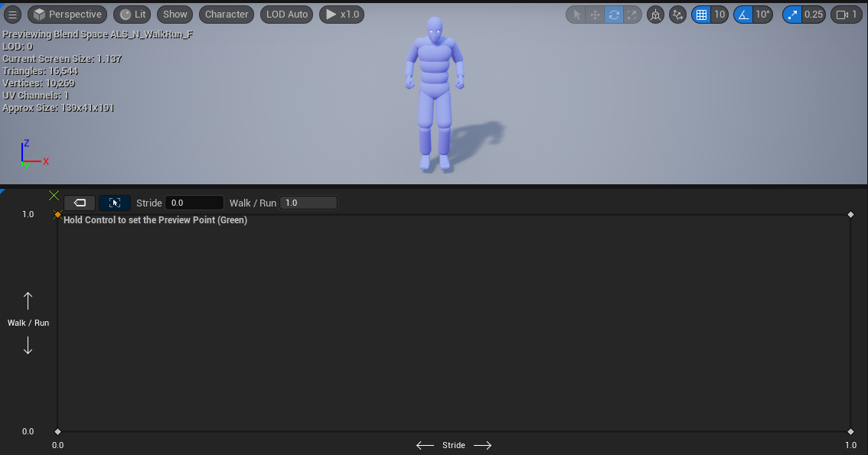Click the Character menu button
The image size is (868, 455).
pyautogui.click(x=227, y=15)
